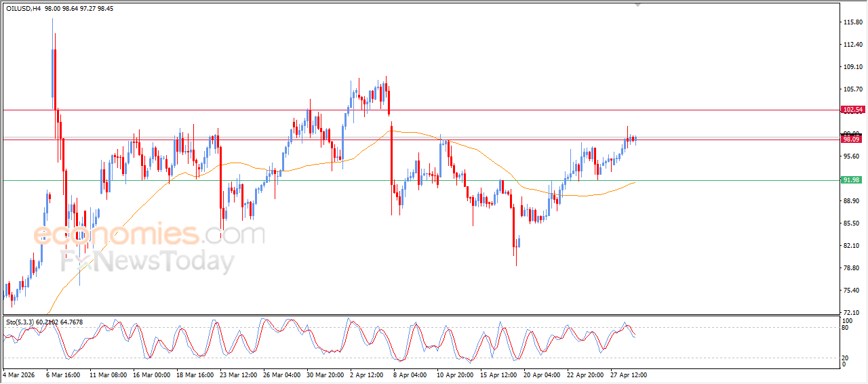Select the green horizontal line at 91.98
Screen dimensions: 868x384
point(339,180)
